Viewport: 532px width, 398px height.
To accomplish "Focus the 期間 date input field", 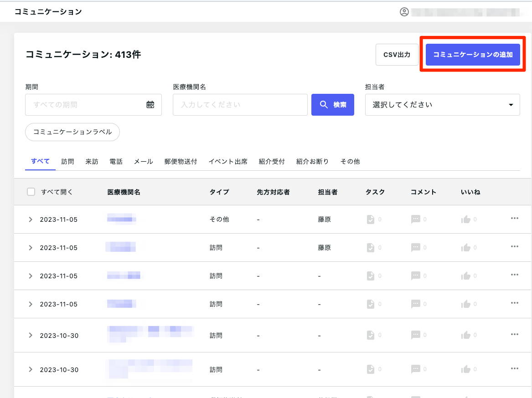I will (93, 105).
